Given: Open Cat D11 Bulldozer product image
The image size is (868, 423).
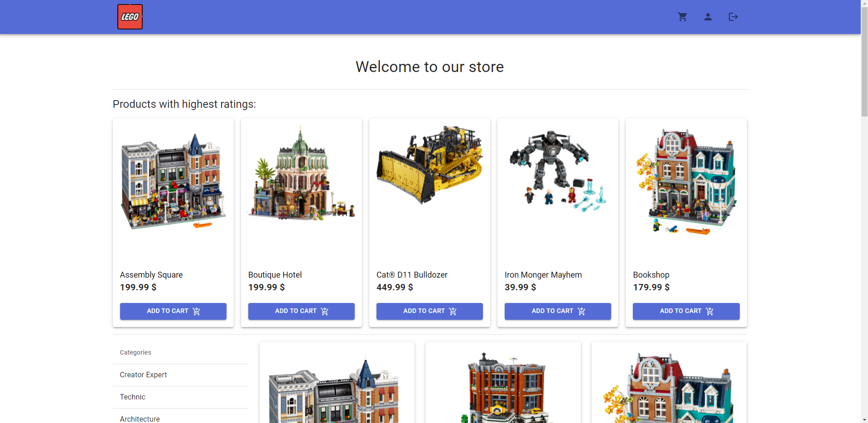Looking at the screenshot, I should [429, 165].
